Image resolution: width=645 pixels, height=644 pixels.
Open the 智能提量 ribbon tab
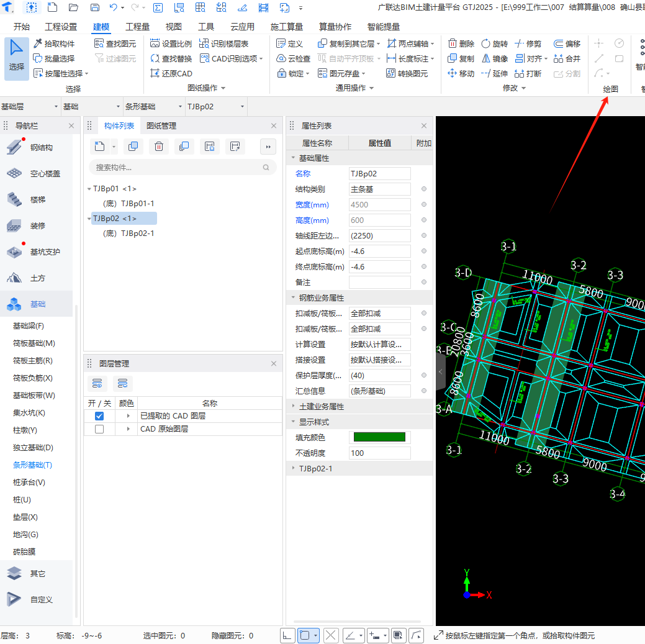(x=384, y=27)
